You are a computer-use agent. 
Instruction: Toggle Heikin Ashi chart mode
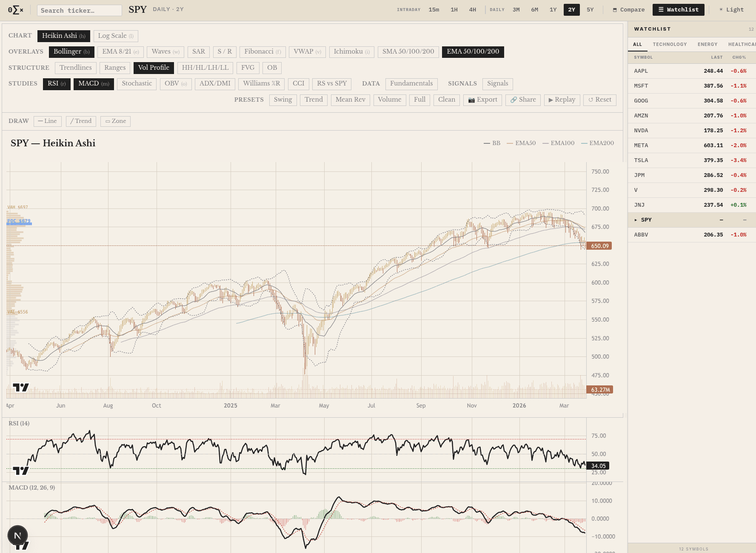64,36
